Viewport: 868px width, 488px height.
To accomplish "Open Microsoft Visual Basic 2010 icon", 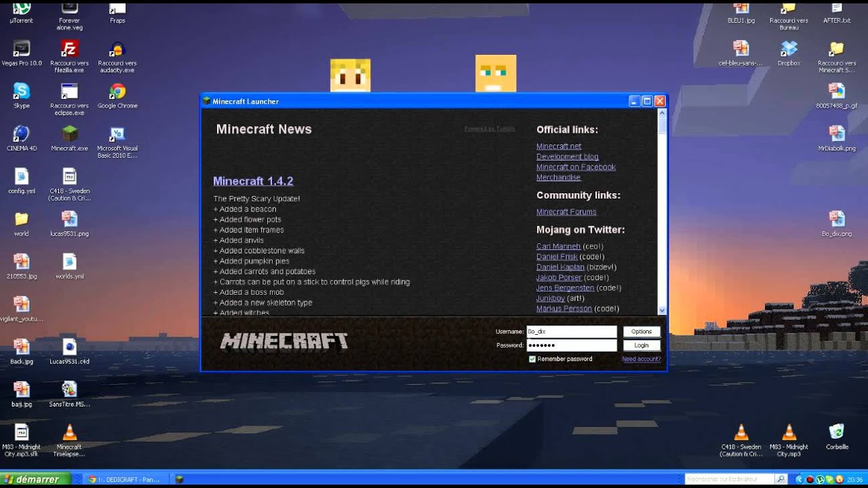I will click(x=117, y=142).
